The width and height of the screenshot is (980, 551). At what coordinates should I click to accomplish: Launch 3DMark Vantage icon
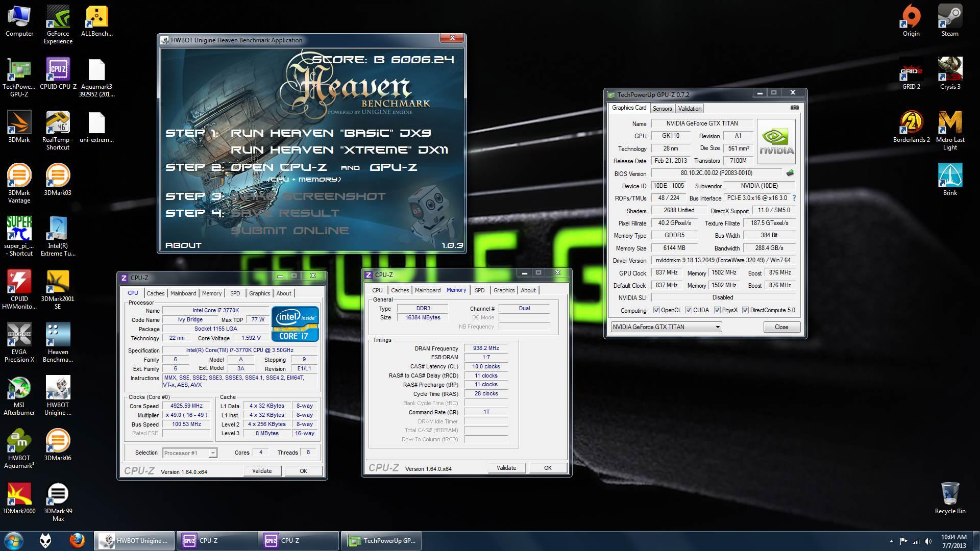click(x=19, y=184)
